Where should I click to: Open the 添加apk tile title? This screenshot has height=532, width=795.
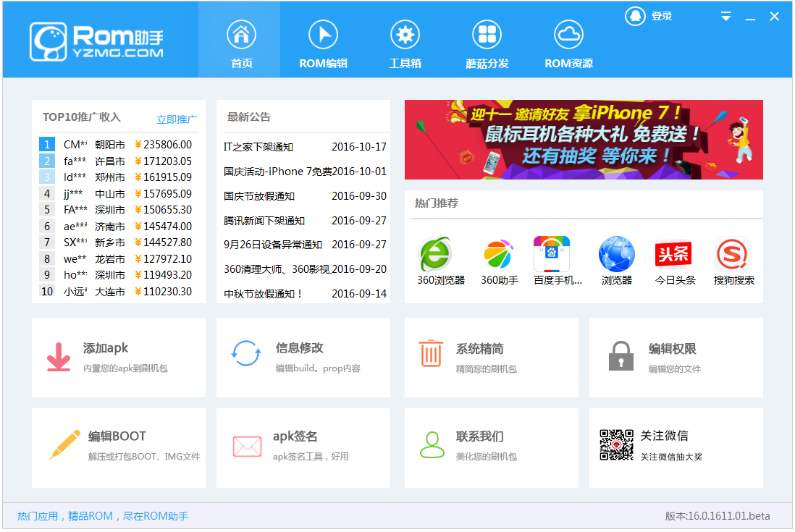pyautogui.click(x=106, y=348)
